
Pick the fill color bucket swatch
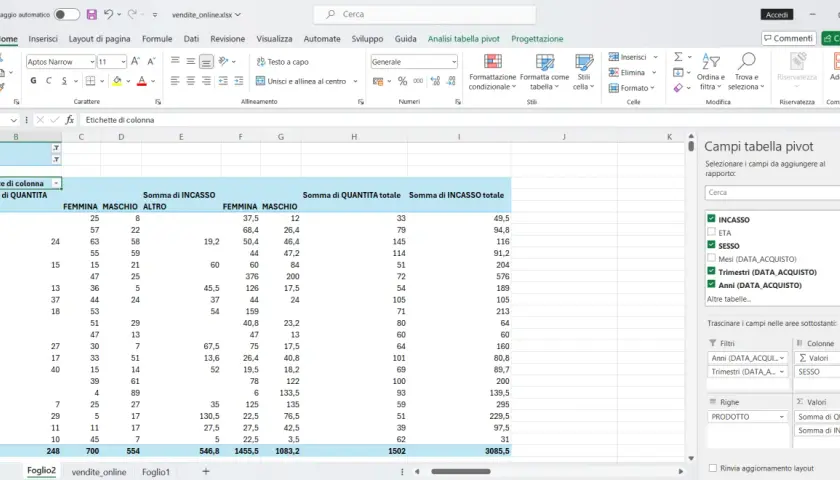(x=117, y=81)
